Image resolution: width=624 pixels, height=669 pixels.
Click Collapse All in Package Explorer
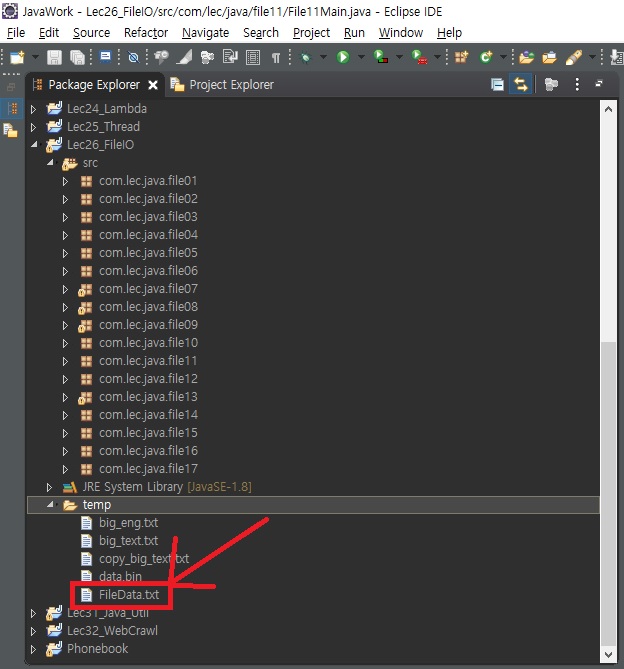coord(497,84)
